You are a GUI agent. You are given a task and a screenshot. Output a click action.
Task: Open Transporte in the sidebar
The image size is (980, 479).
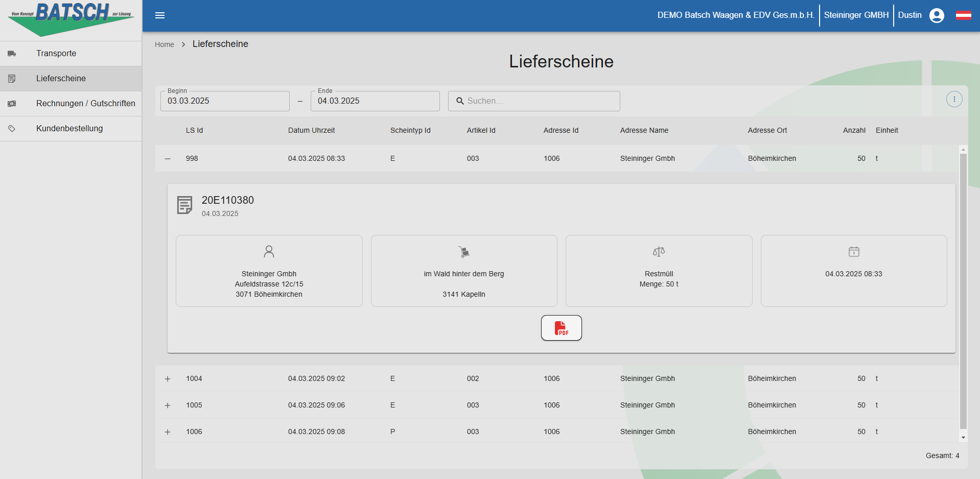pyautogui.click(x=71, y=54)
